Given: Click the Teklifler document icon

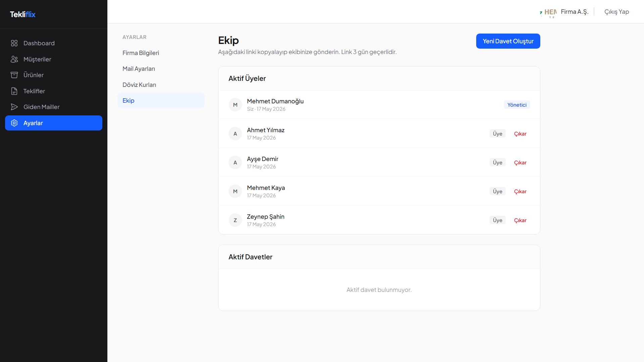Looking at the screenshot, I should [14, 91].
